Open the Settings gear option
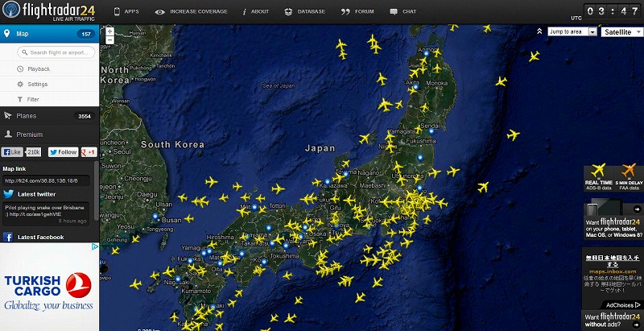 (37, 84)
